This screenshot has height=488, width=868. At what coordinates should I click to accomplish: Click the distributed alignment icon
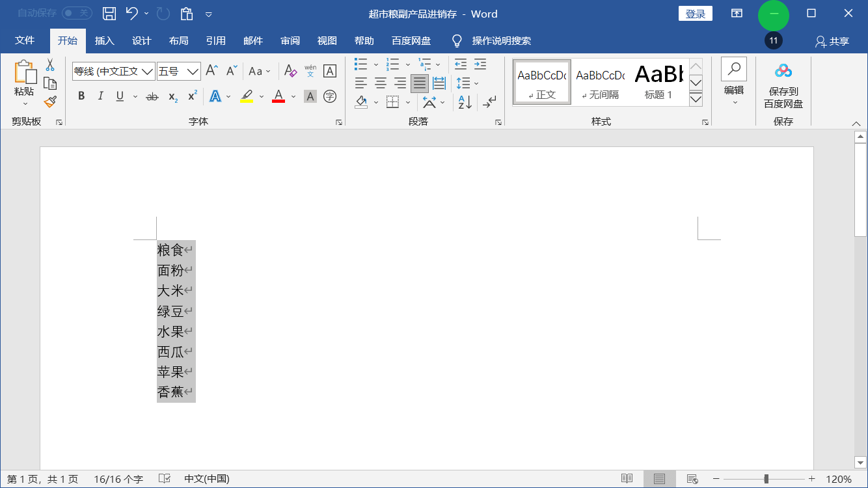(x=439, y=83)
